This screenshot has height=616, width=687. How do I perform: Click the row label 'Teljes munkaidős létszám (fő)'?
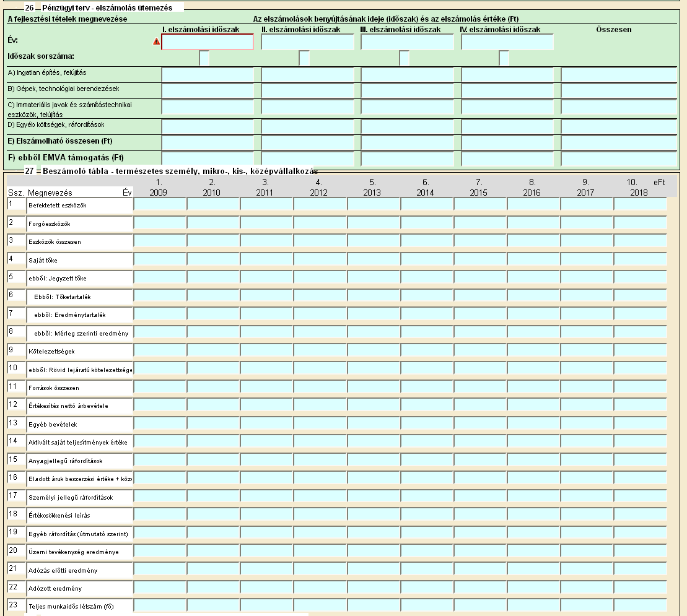[71, 606]
